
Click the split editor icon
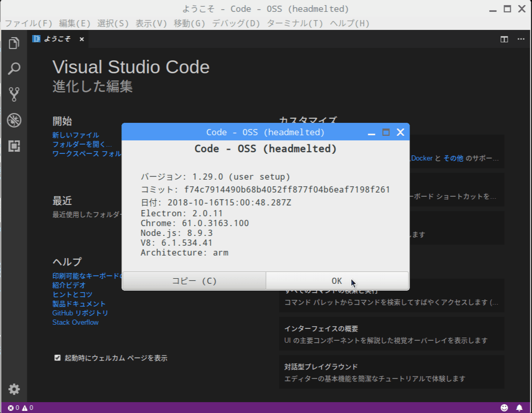tap(504, 39)
